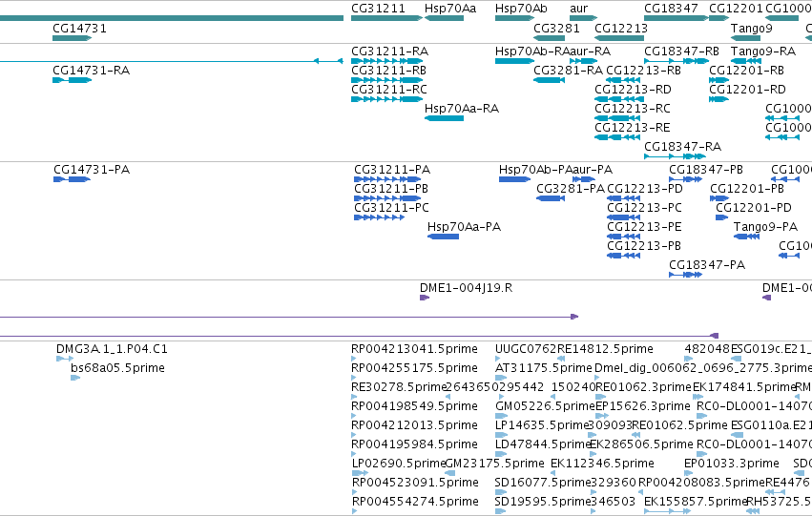Select the CG12213-RD transcript label
The width and height of the screenshot is (812, 516).
click(x=633, y=90)
